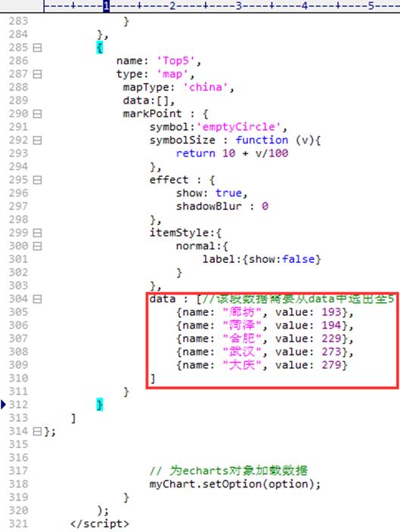Click the current-line arrow marker at line 312
Screen dimensions: 400x532
coord(3,404)
